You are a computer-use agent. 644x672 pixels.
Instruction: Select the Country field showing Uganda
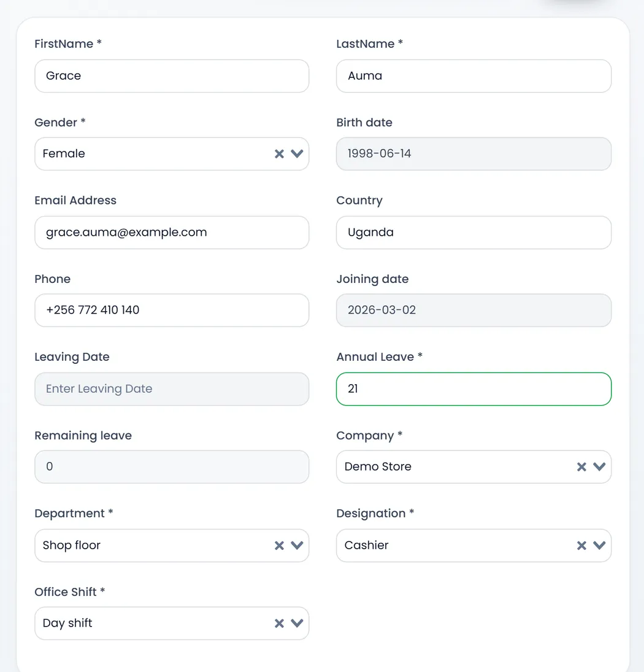[473, 233]
